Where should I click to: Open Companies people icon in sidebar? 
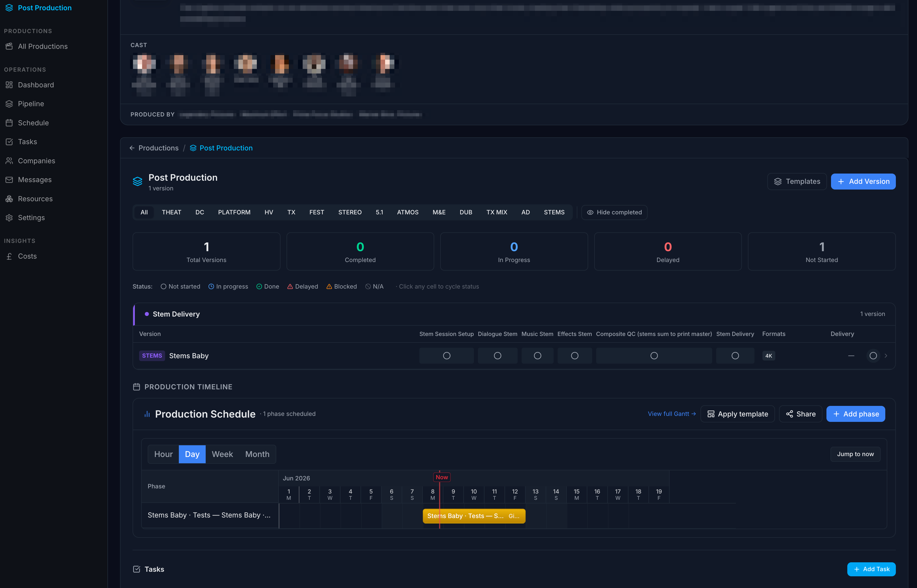click(9, 161)
